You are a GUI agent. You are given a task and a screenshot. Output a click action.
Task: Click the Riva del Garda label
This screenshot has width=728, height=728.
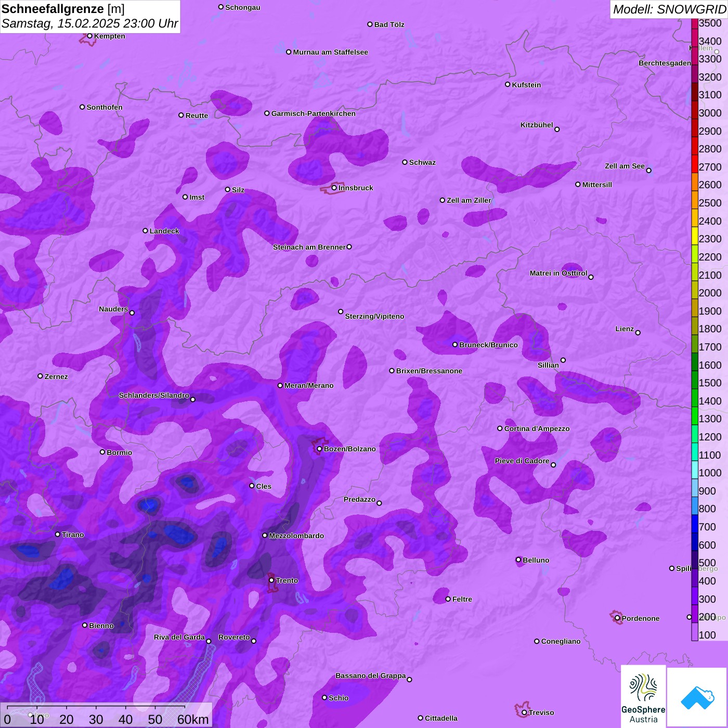[179, 637]
